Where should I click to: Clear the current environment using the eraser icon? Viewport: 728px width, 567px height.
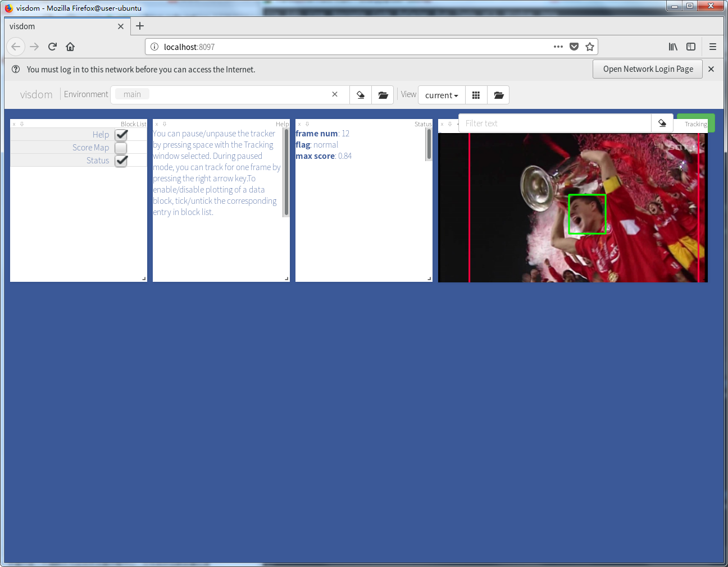360,94
